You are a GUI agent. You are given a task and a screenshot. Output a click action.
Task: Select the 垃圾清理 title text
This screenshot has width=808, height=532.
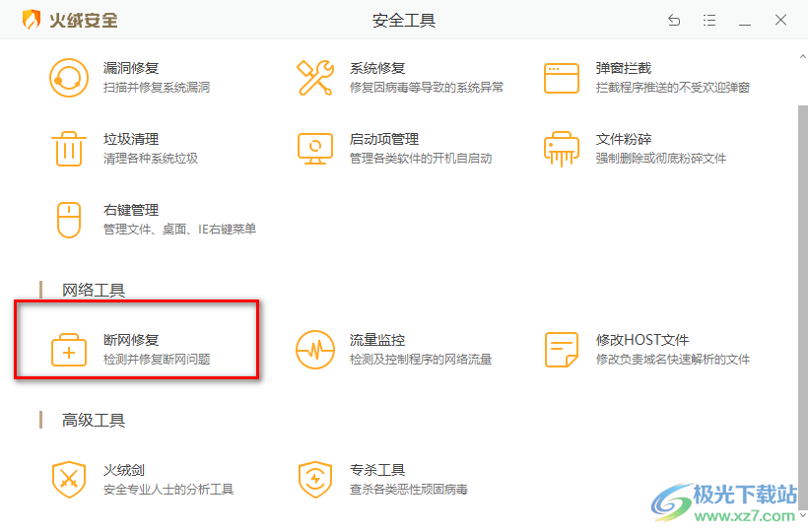[x=131, y=139]
